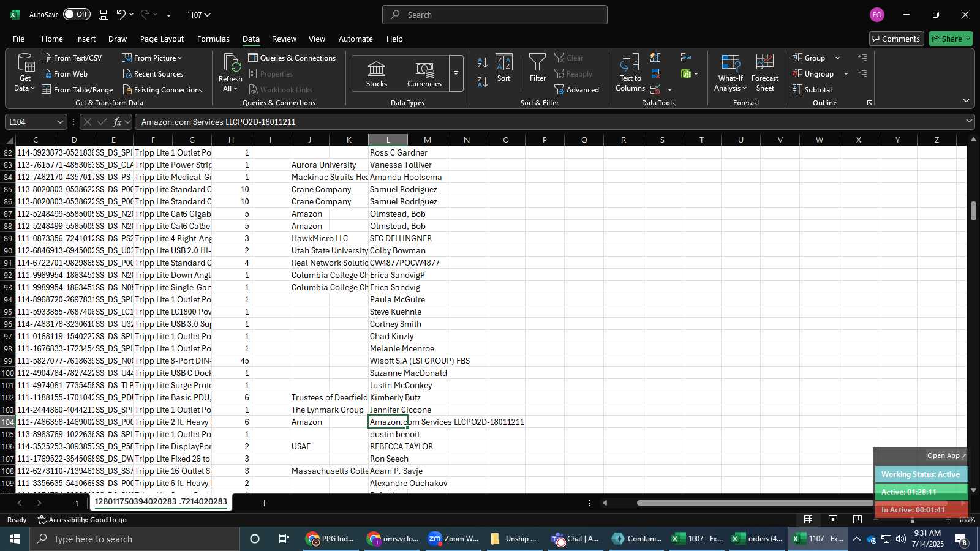Image resolution: width=980 pixels, height=551 pixels.
Task: Click Sort A to Z icon
Action: (x=483, y=62)
